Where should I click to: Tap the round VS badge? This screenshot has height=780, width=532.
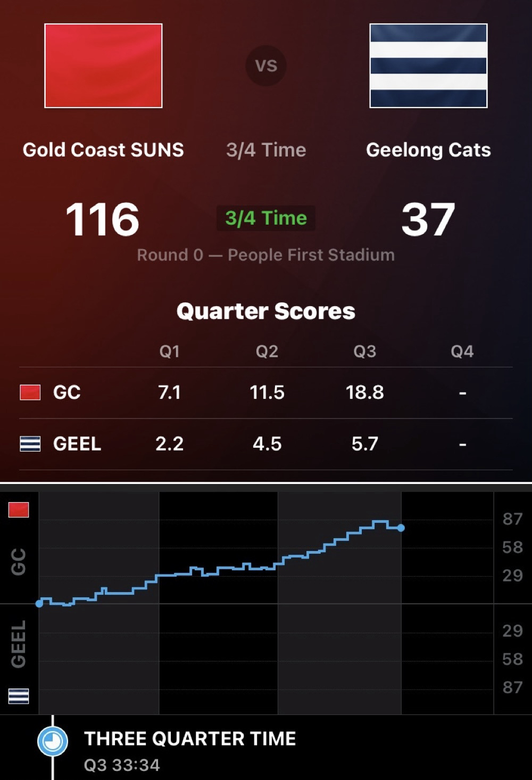coord(266,65)
